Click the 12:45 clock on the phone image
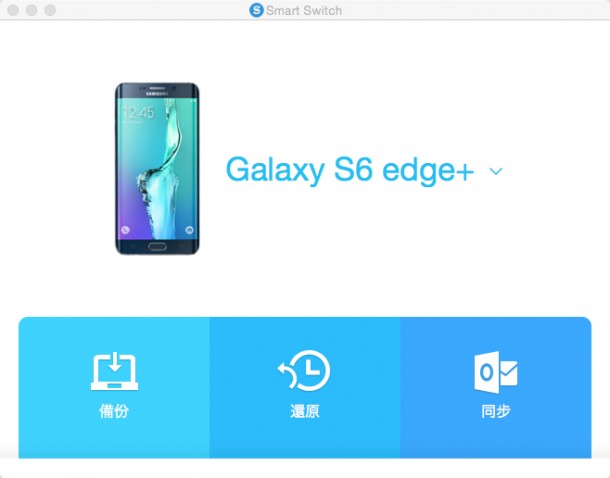Screen dimensions: 610x478 click(138, 113)
